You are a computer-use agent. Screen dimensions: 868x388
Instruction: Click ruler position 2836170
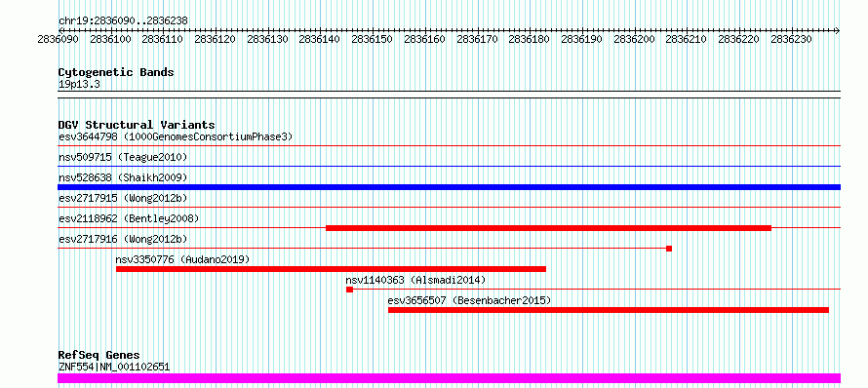477,40
